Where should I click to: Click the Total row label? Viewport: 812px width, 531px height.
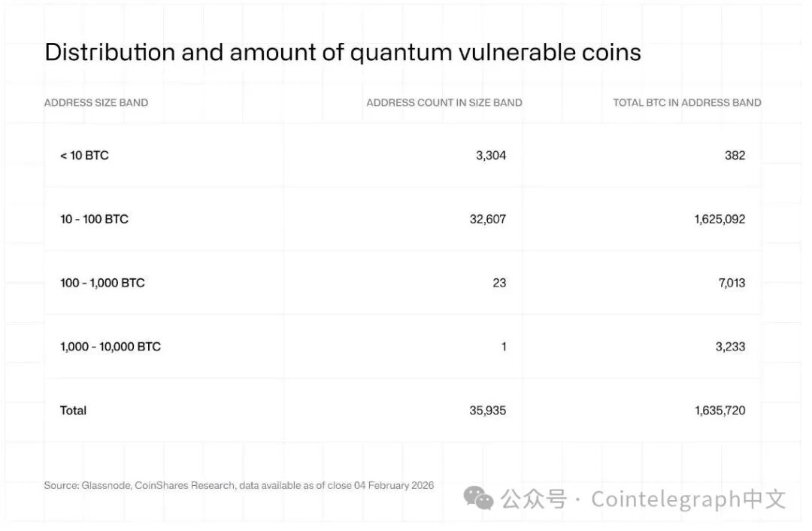[x=73, y=411]
